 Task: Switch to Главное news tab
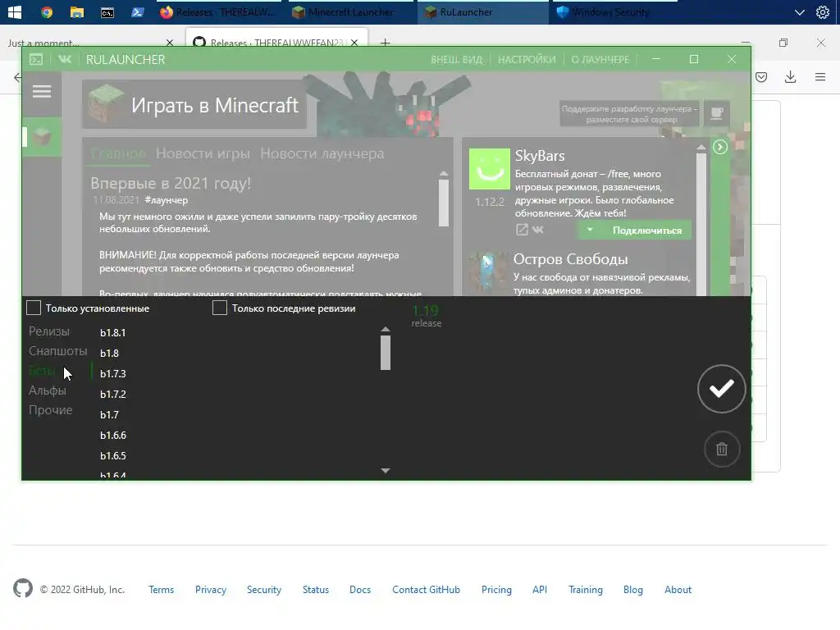point(118,153)
